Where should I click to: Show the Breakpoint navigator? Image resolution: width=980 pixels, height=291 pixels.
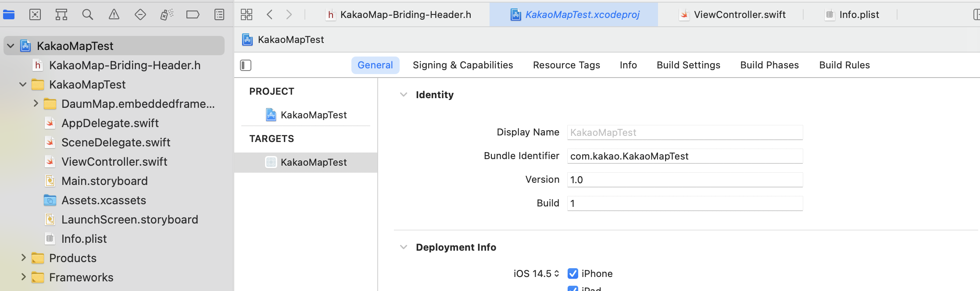coord(193,15)
